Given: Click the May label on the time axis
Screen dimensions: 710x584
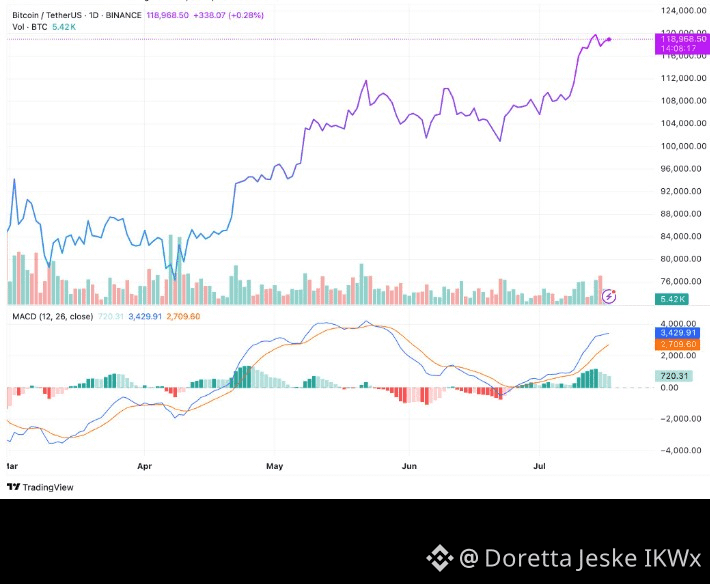Looking at the screenshot, I should [274, 466].
